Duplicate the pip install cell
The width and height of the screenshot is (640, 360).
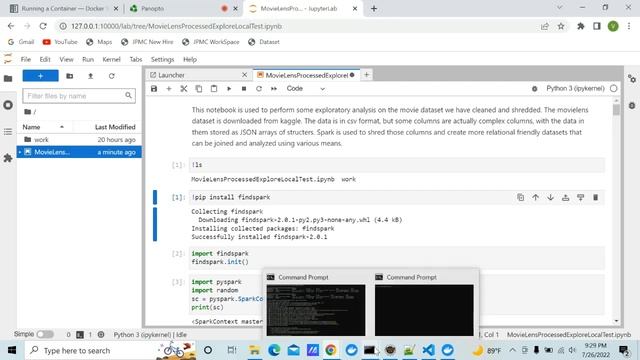click(520, 198)
